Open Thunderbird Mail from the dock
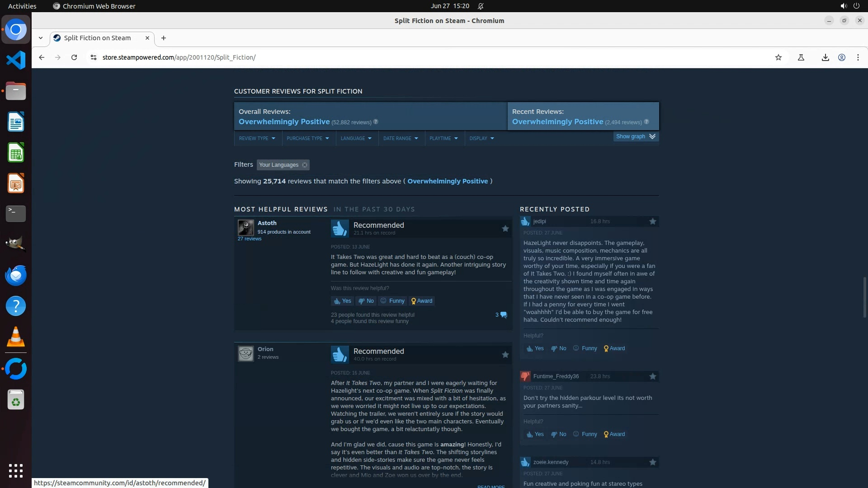The height and width of the screenshot is (488, 868). coord(16,275)
